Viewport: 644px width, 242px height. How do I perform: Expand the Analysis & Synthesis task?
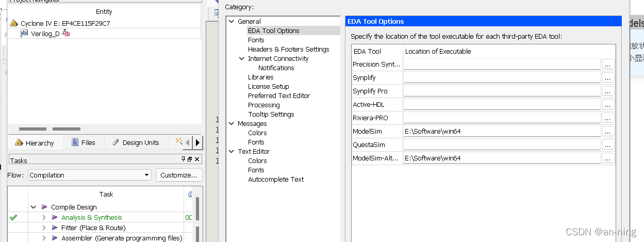(x=44, y=217)
